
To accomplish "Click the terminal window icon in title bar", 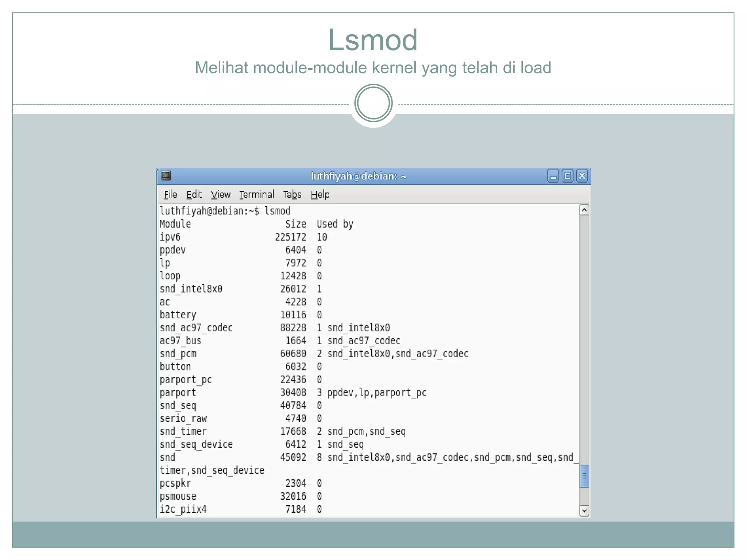I will 166,176.
